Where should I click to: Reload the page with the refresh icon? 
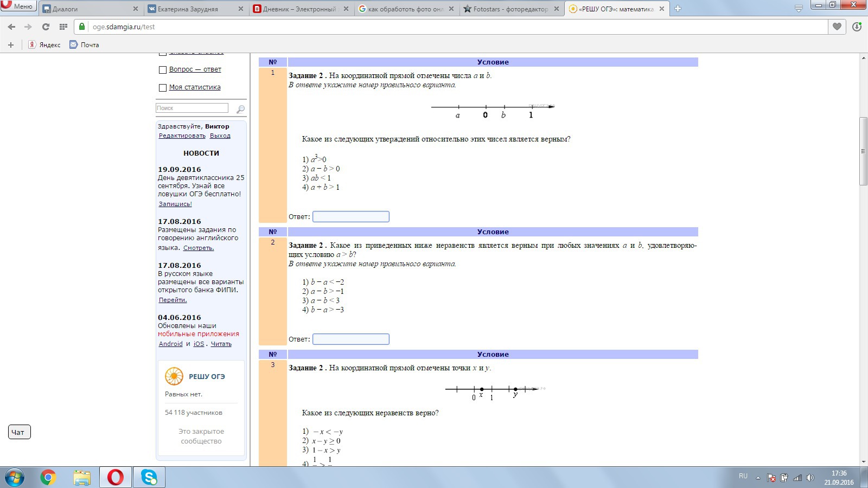[46, 27]
